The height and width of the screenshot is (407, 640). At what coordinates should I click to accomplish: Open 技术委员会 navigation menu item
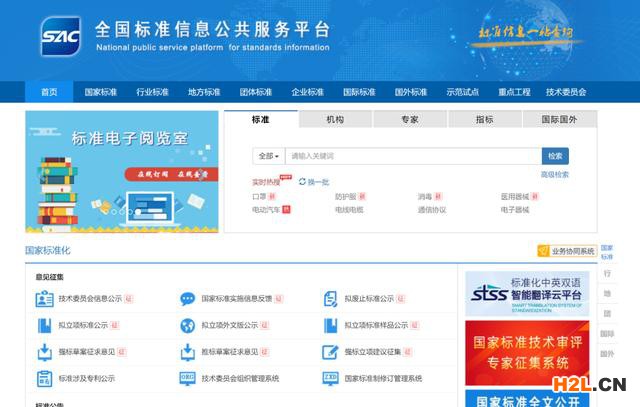click(x=566, y=92)
